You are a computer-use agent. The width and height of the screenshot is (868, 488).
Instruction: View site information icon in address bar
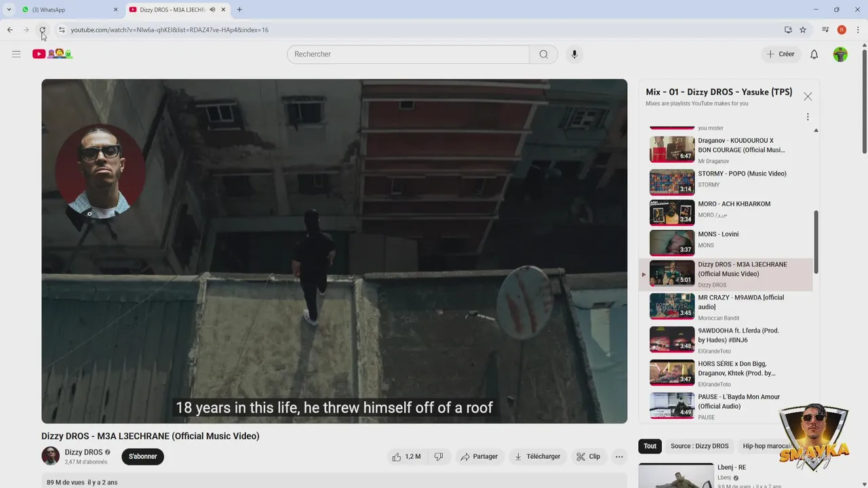click(62, 30)
